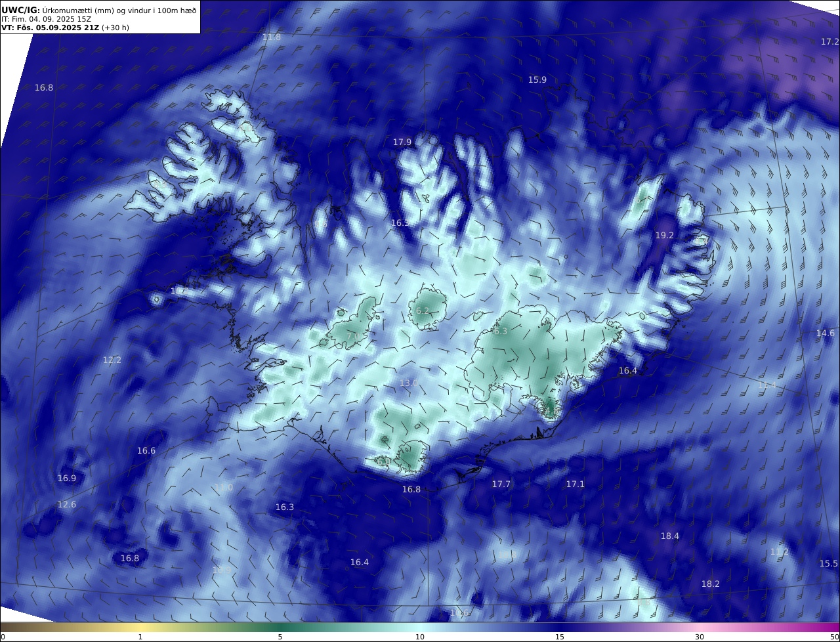Click the 50 tick on the color scale
Viewport: 840px width, 642px height.
(835, 637)
